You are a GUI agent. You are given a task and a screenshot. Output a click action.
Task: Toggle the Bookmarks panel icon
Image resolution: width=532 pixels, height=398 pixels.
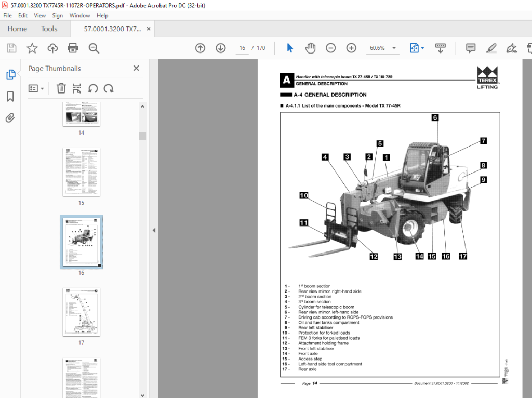[x=10, y=97]
